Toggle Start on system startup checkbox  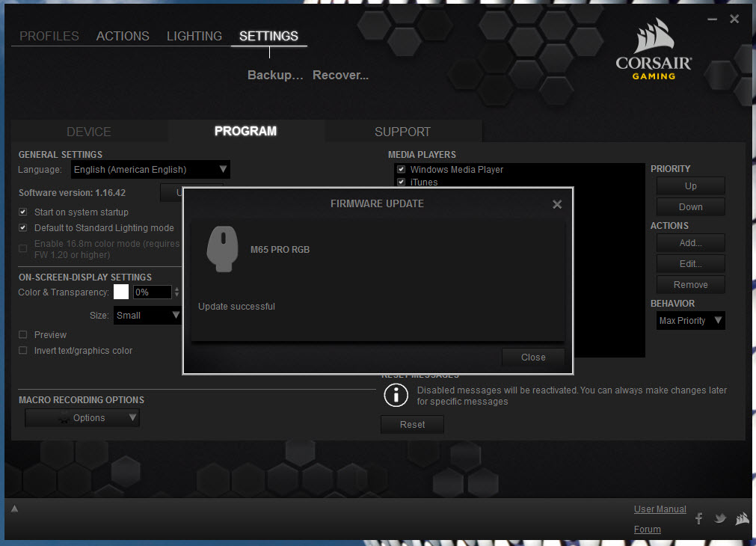[x=22, y=212]
